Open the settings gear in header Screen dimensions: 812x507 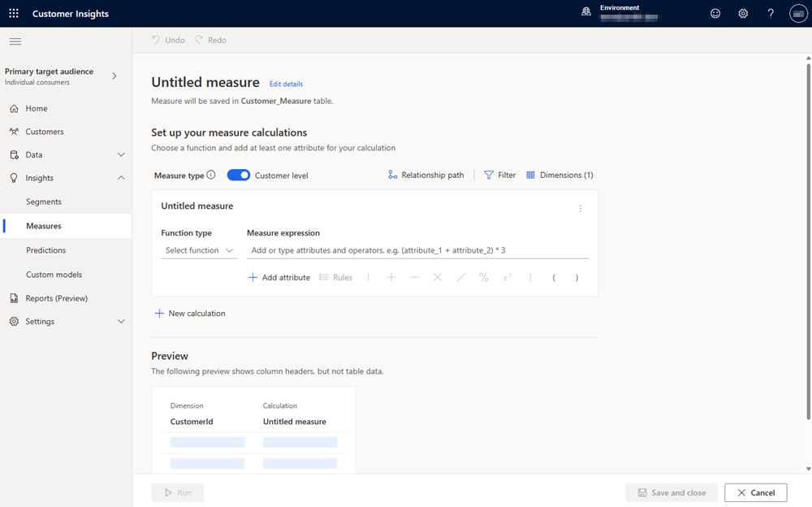click(x=743, y=14)
